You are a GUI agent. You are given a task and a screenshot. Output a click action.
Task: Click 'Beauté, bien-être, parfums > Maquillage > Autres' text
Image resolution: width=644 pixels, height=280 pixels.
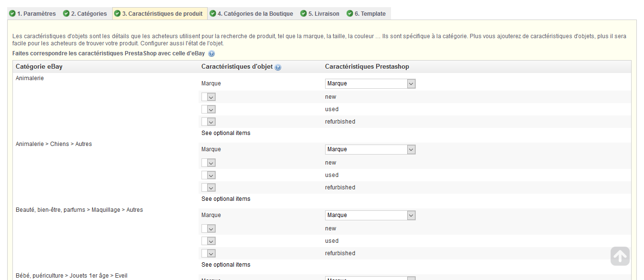point(79,210)
